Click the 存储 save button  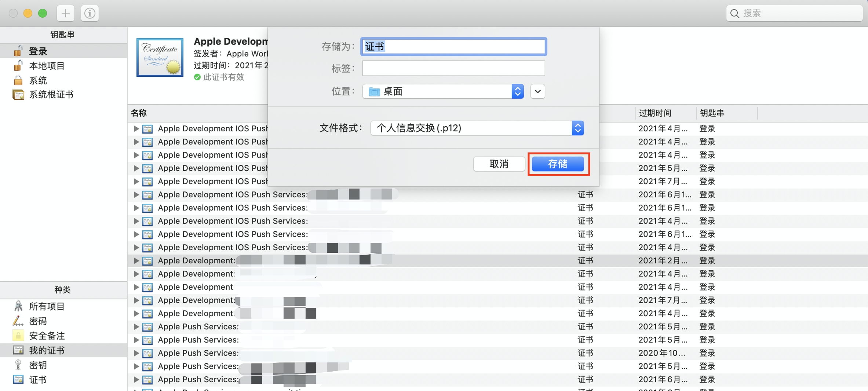coord(558,164)
